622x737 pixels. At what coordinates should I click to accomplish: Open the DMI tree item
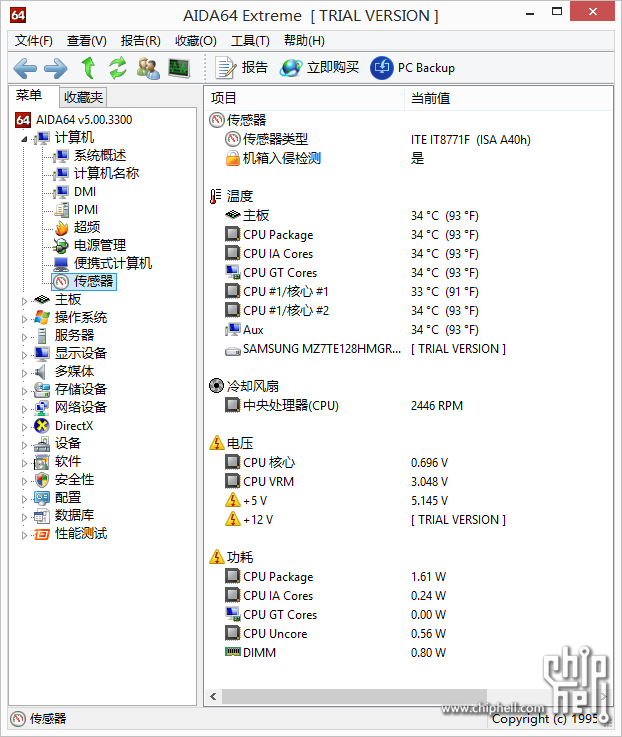pyautogui.click(x=74, y=192)
